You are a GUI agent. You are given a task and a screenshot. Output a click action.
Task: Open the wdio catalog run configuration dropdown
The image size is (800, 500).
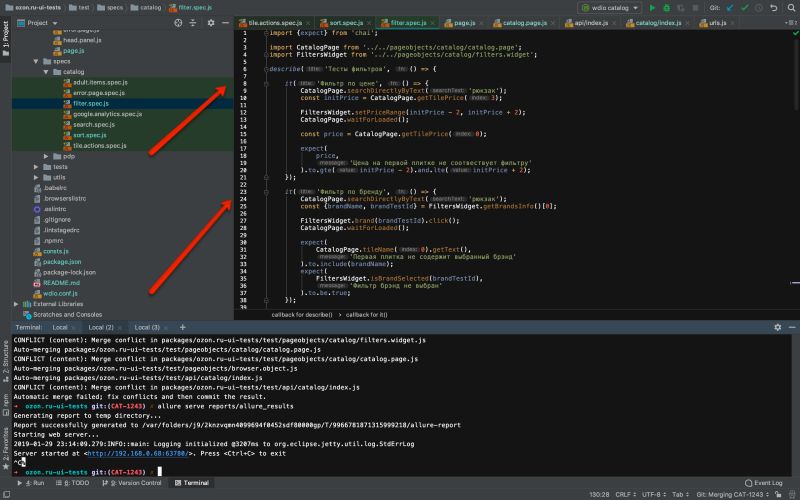[609, 8]
